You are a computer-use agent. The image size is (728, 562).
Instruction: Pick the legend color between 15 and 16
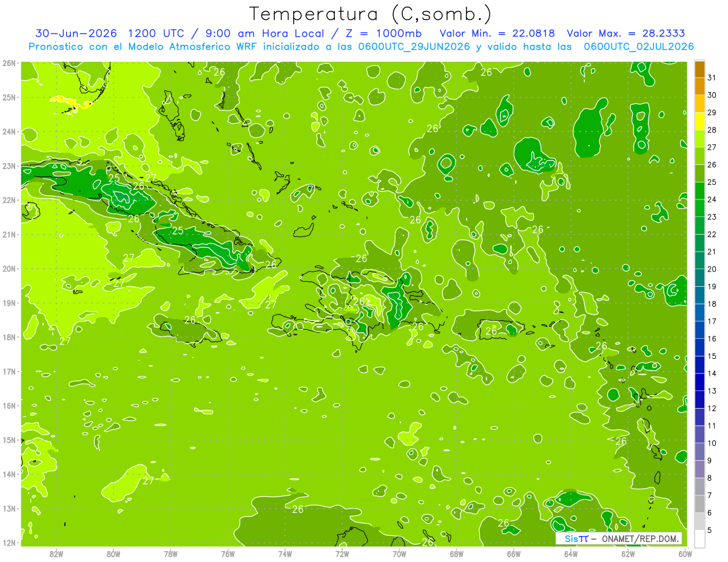coord(699,347)
